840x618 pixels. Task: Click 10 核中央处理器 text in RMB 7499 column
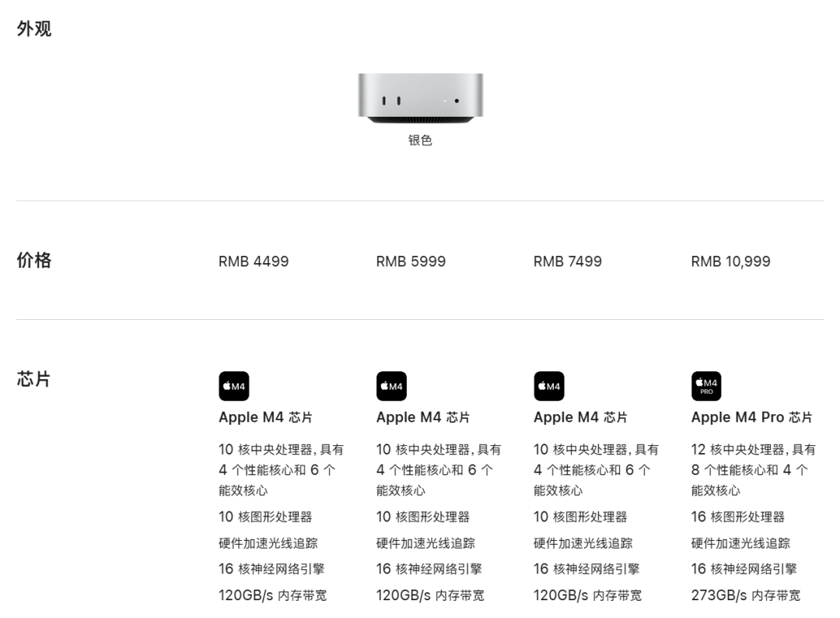tap(596, 470)
